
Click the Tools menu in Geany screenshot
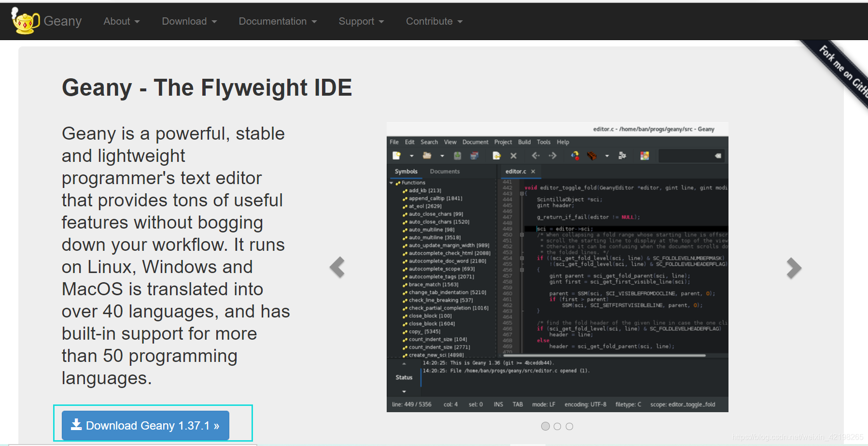pyautogui.click(x=544, y=142)
